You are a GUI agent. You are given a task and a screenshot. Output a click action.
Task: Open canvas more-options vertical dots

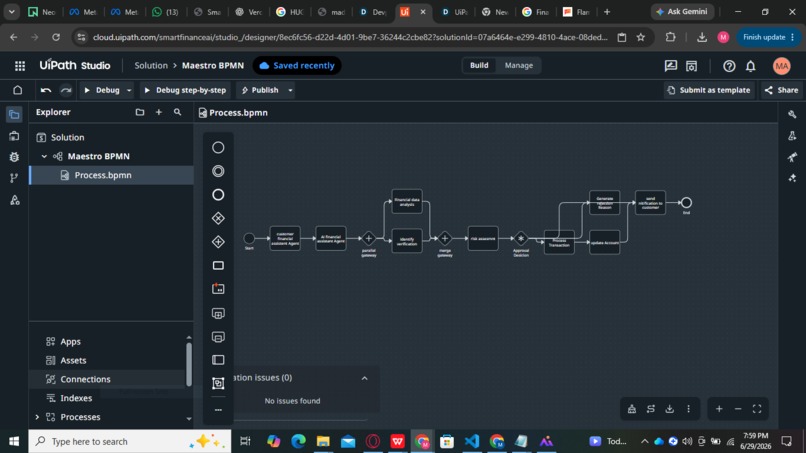pos(689,409)
